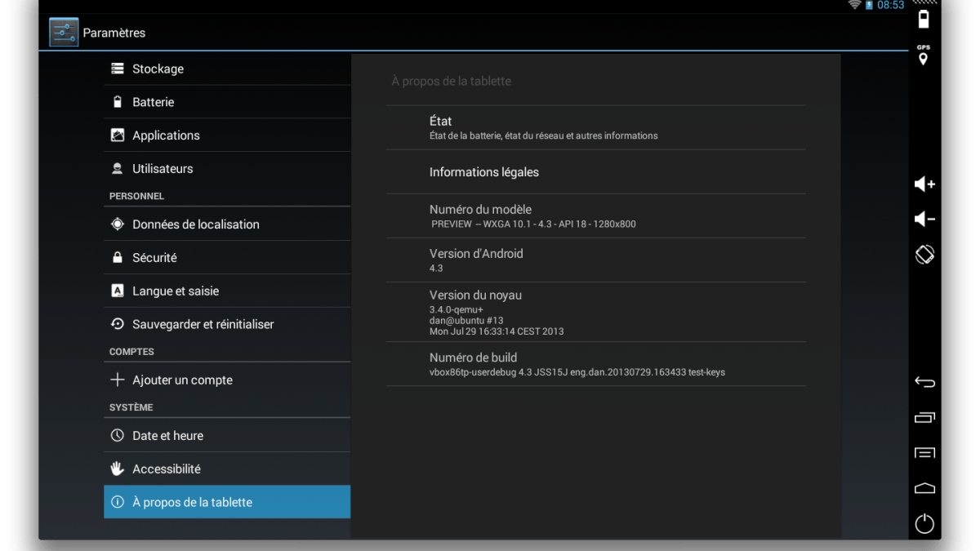This screenshot has height=551, width=980.
Task: Click the volume up icon
Action: (924, 184)
